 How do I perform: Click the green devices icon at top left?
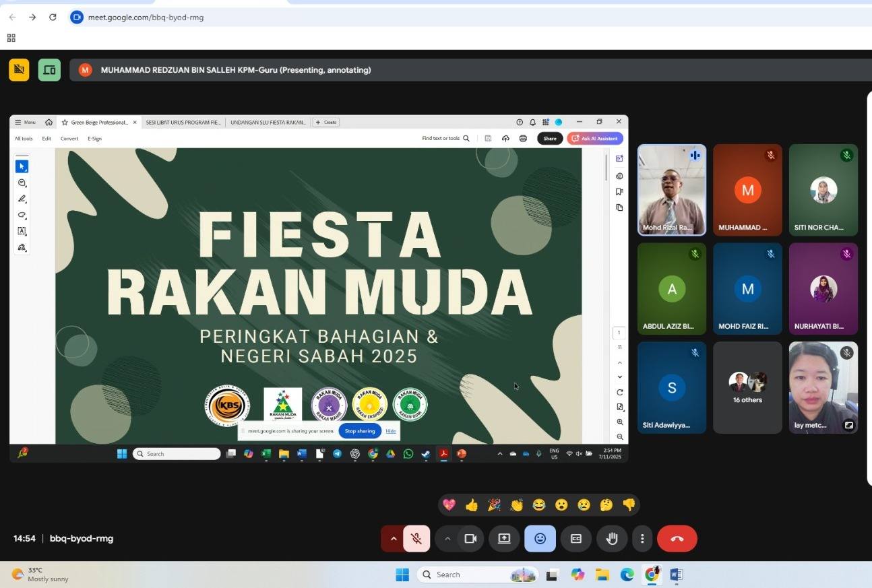(49, 69)
